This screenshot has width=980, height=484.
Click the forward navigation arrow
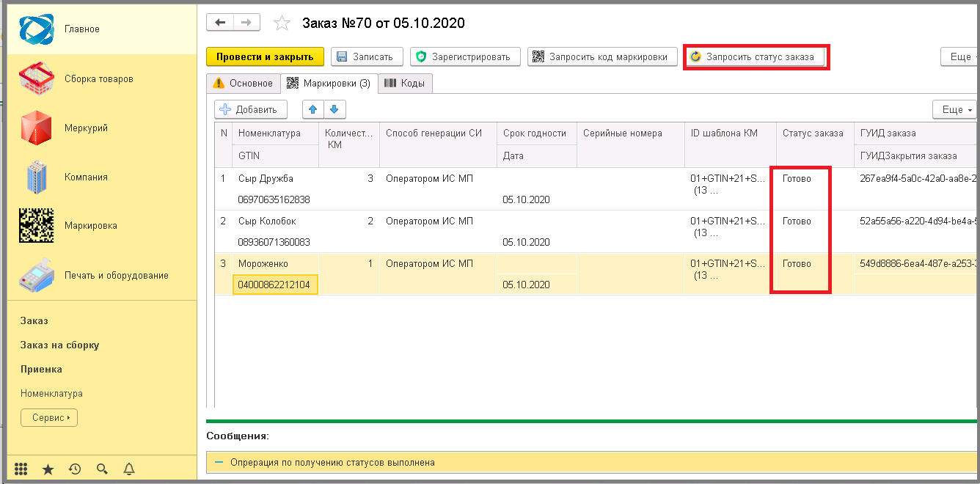pos(246,23)
